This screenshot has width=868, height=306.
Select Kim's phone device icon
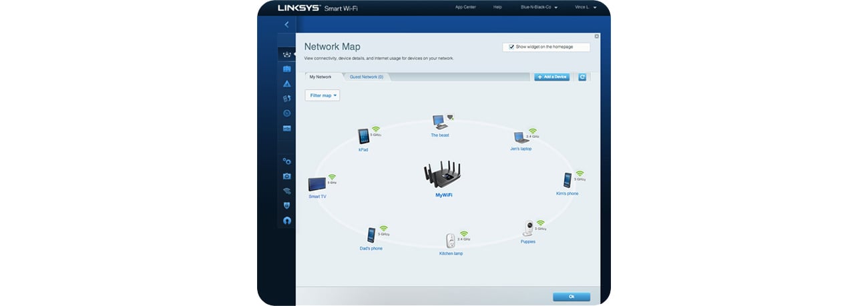[x=567, y=181]
